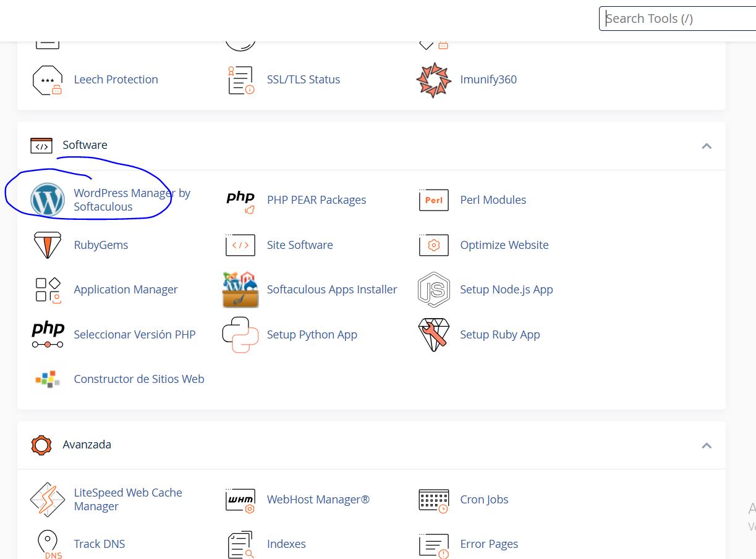Screen dimensions: 756x559
Task: Click the Setup Ruby App icon
Action: click(433, 335)
